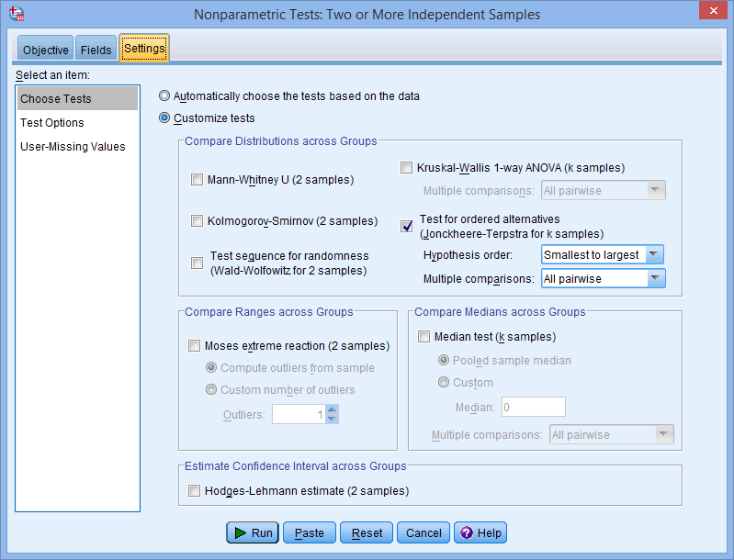Screen dimensions: 734x560
Task: Click the Reset button
Action: (x=367, y=532)
